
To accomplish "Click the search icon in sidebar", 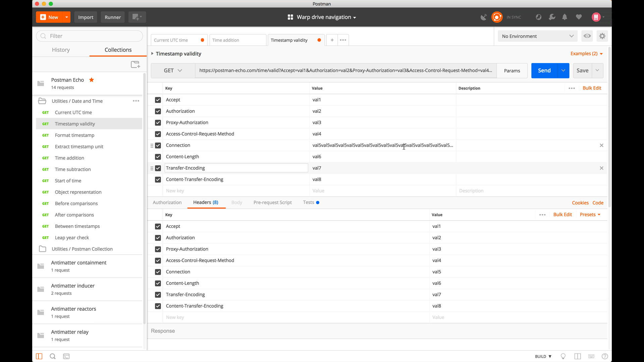I will tap(53, 356).
